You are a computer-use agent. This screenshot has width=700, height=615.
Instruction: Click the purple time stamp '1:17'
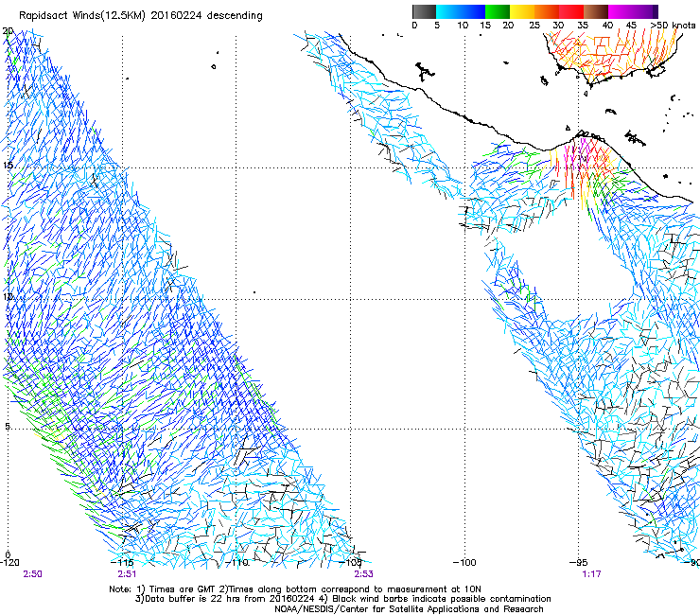[591, 574]
